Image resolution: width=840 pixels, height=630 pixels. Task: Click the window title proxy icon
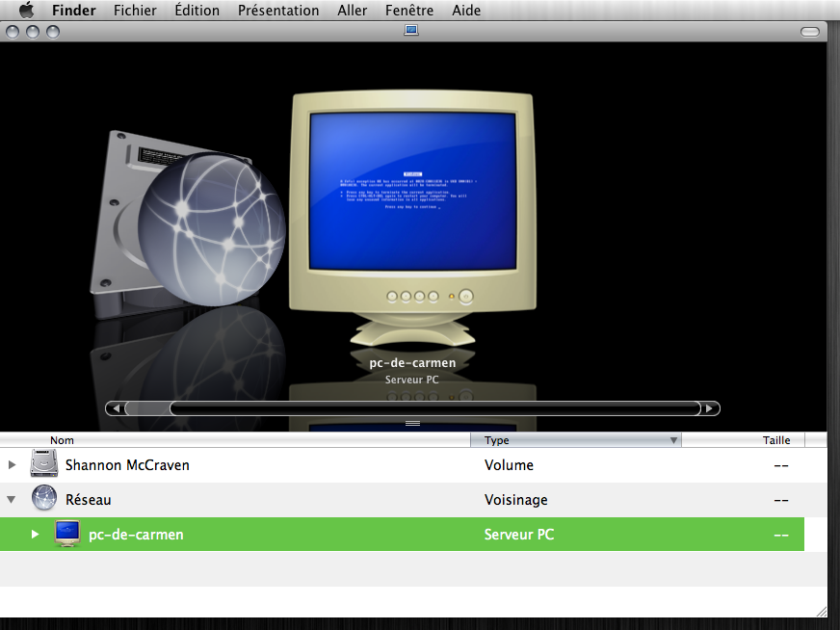(x=411, y=31)
